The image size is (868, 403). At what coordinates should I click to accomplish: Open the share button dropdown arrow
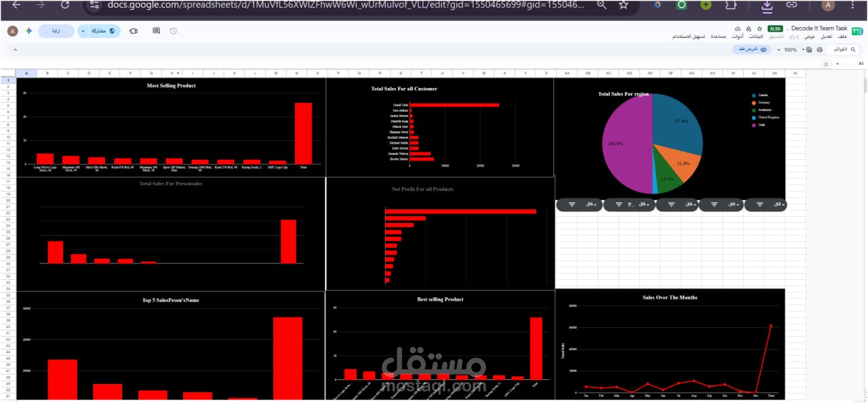click(x=83, y=31)
